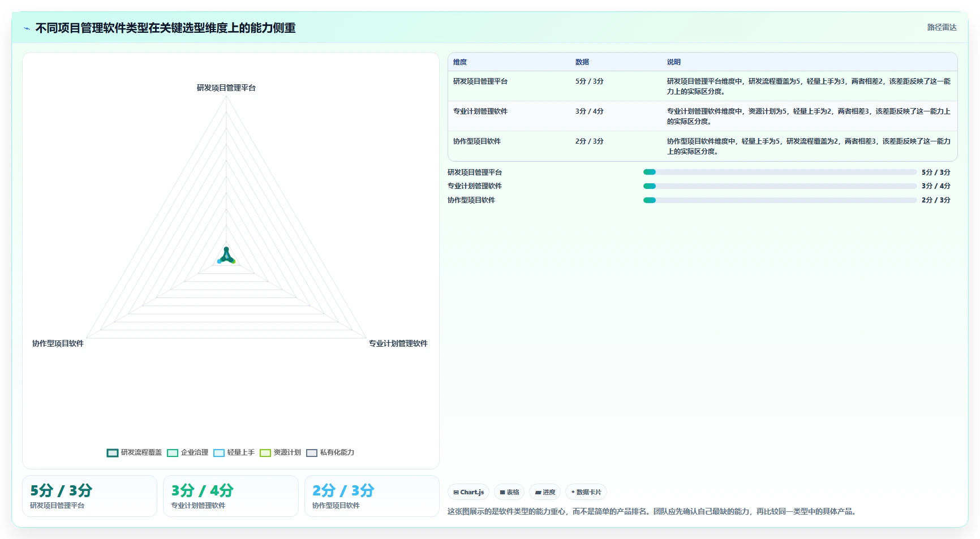Click the footnote text starting with 这张图展示的是
The height and width of the screenshot is (539, 980).
click(653, 511)
